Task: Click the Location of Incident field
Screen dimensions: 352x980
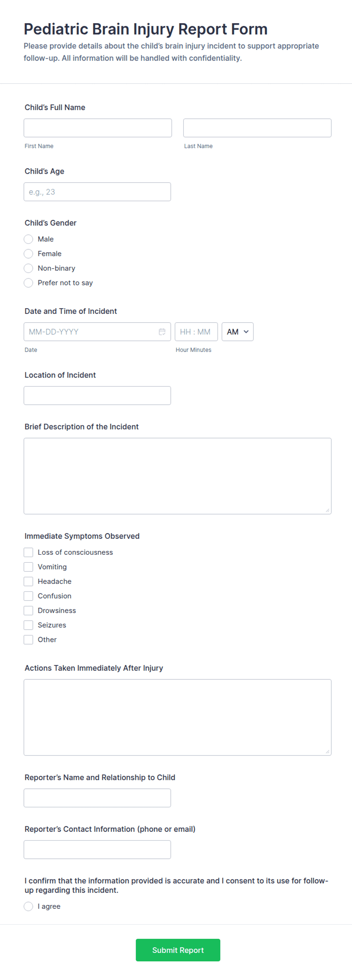Action: pos(97,395)
